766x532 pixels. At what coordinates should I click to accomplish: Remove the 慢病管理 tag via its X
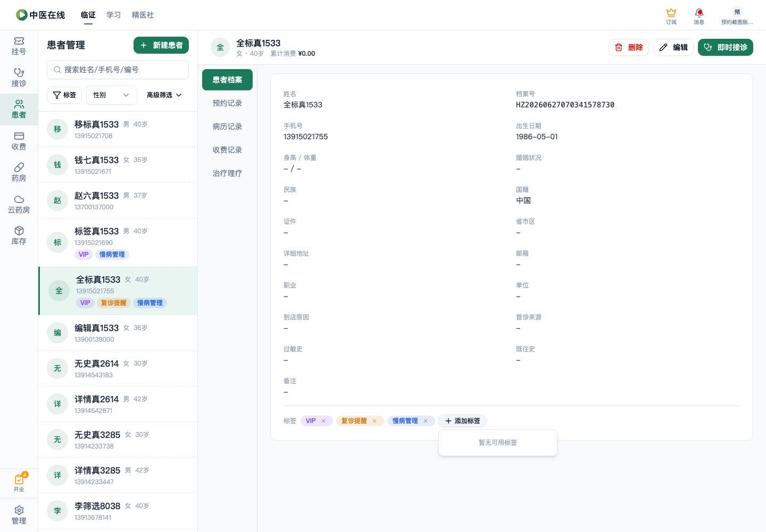coord(426,421)
